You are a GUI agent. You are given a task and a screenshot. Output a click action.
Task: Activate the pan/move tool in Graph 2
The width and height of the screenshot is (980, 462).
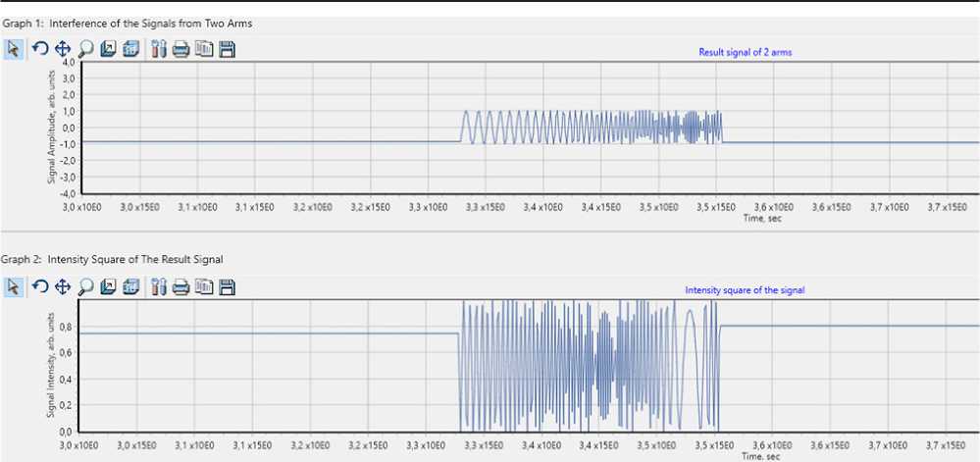62,286
